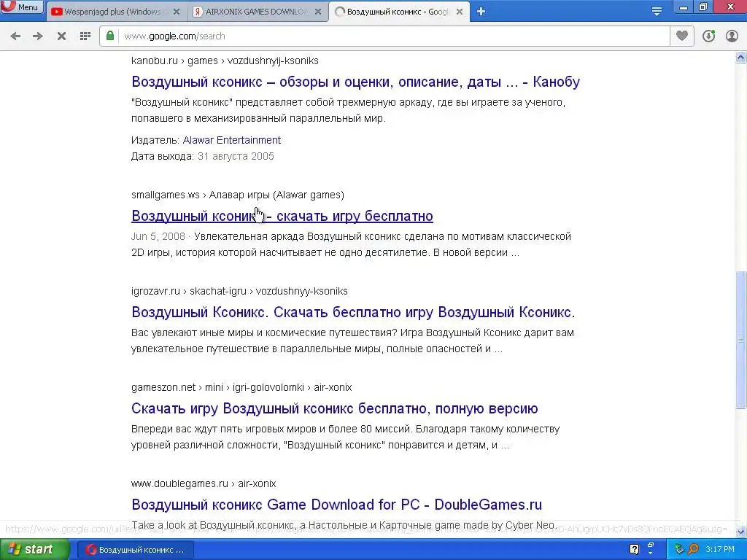The image size is (747, 560).
Task: Open the downloads icon in toolbar
Action: (708, 36)
